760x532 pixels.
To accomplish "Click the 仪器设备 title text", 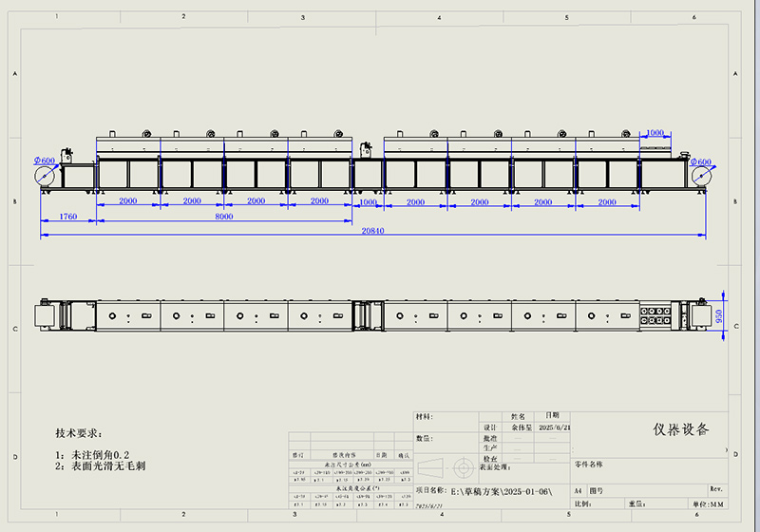I will coord(680,429).
